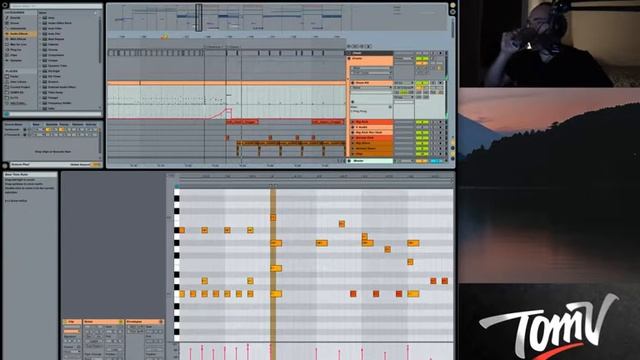Select Max for Live browser category

point(18,44)
